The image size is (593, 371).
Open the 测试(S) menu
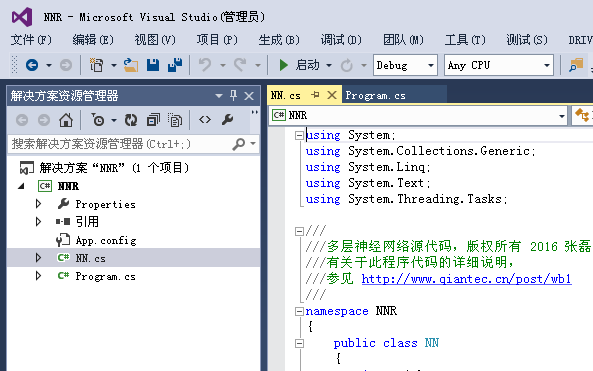[527, 40]
